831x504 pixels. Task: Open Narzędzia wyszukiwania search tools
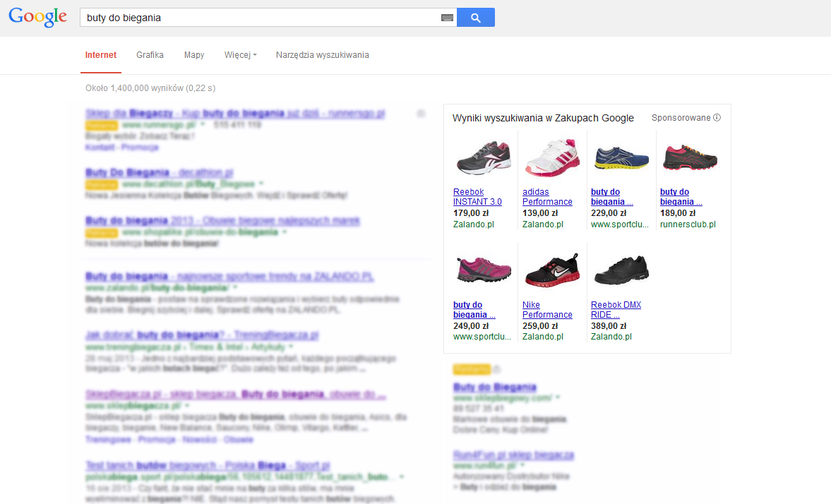click(x=322, y=55)
